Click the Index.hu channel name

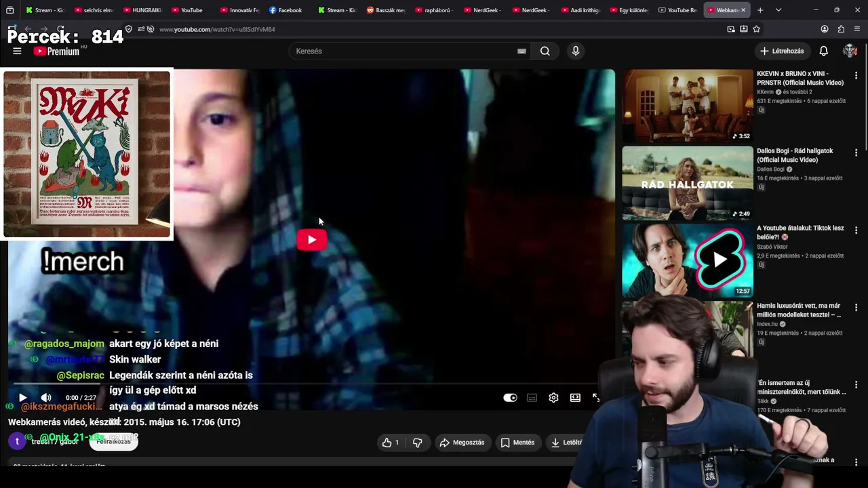tap(767, 324)
